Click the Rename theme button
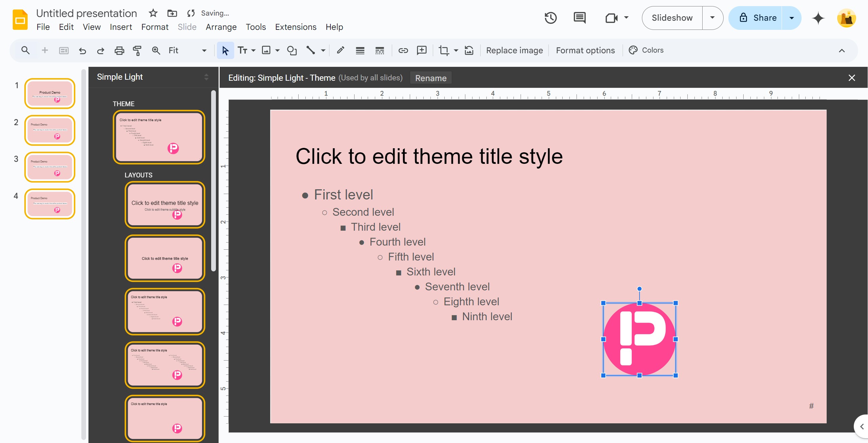Screen dimensions: 868x443 pyautogui.click(x=431, y=78)
